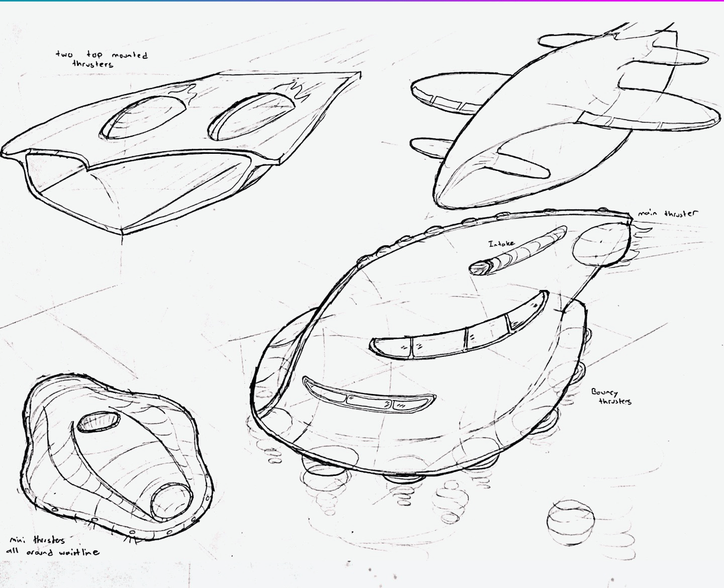
Task: Click the "main thruster" label
Action: coord(668,214)
